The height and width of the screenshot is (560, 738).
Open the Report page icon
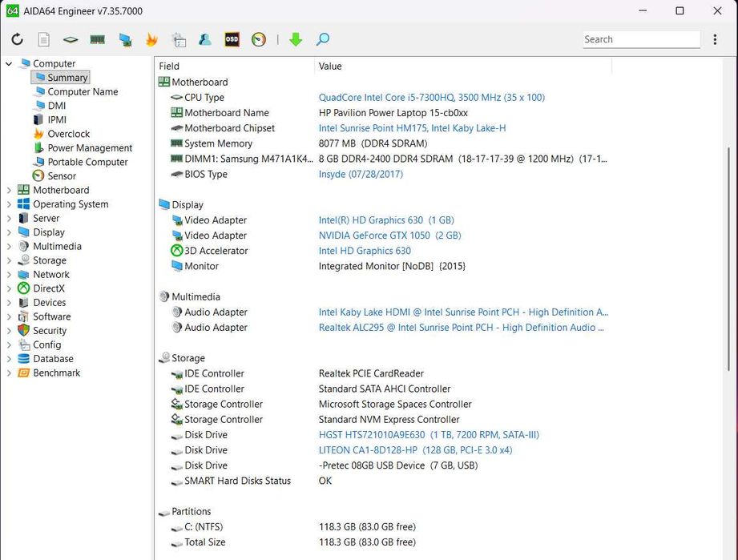44,39
